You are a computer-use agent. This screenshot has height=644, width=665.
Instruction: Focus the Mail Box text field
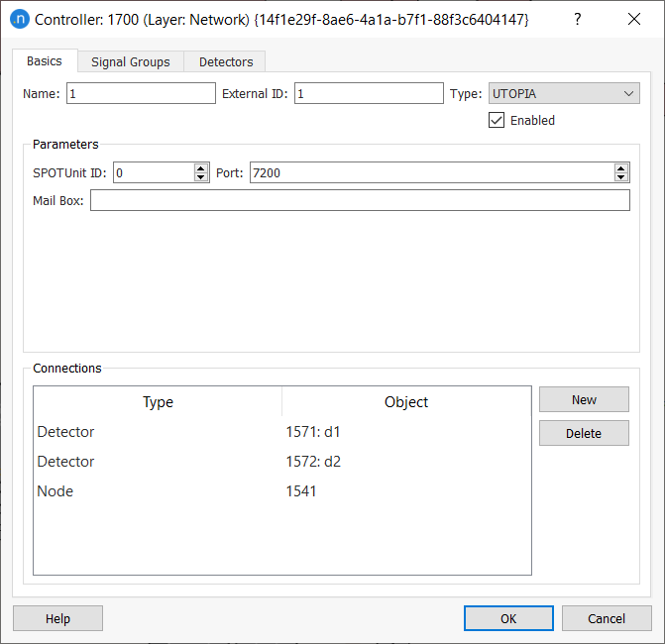(x=360, y=201)
